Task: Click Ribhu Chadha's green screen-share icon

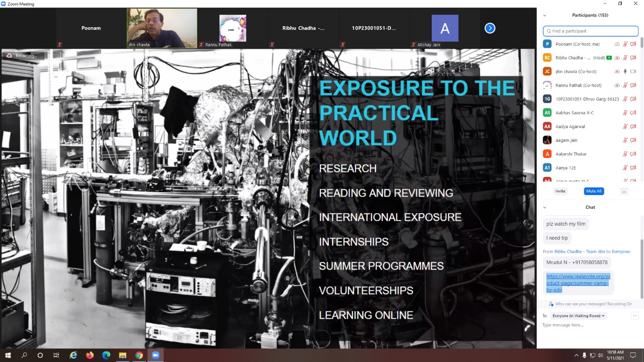Action: (609, 58)
